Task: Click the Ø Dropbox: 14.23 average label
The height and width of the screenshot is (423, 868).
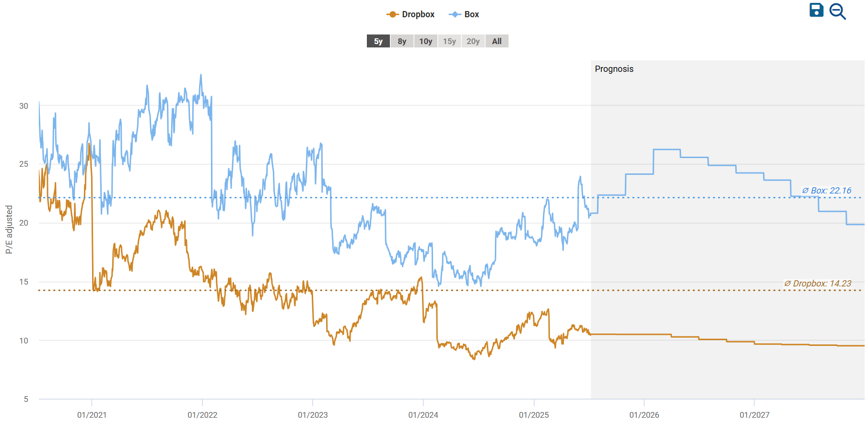Action: tap(817, 284)
